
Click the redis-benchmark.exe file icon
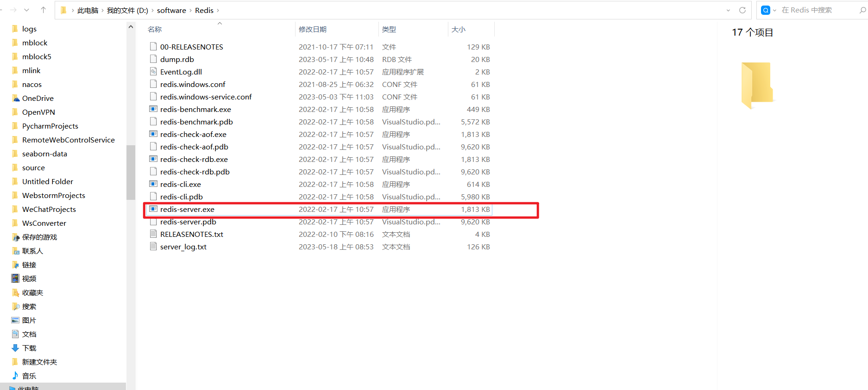153,109
